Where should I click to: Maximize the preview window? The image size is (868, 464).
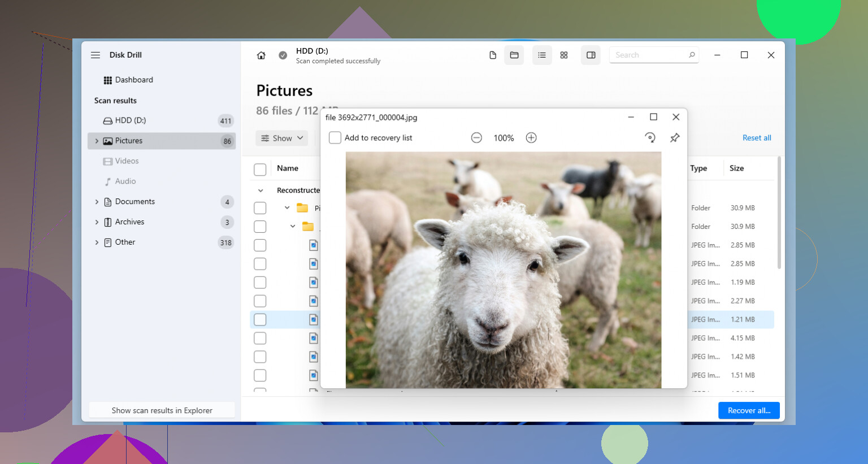653,117
